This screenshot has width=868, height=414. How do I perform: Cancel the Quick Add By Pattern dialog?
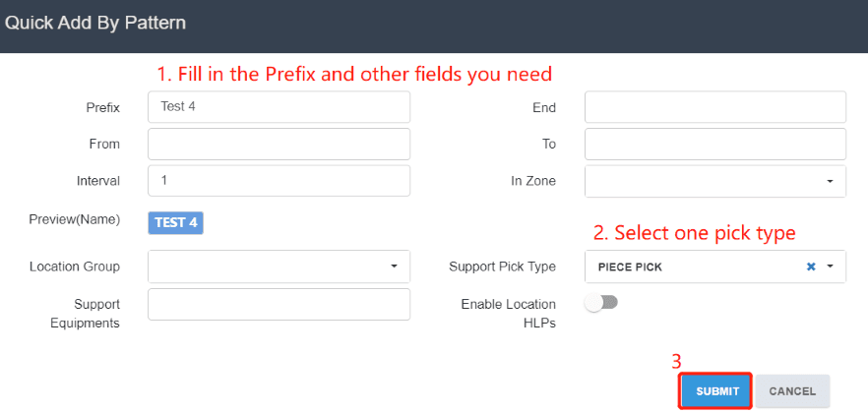pyautogui.click(x=792, y=390)
